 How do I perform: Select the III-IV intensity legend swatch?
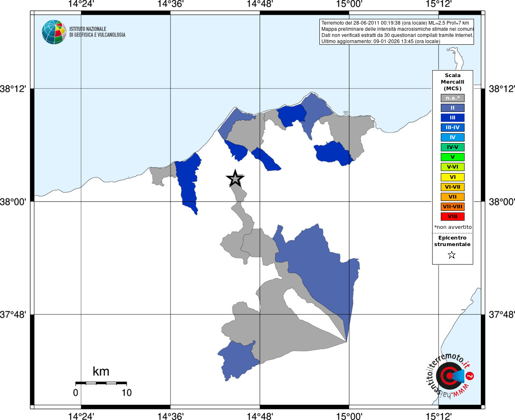coord(452,128)
